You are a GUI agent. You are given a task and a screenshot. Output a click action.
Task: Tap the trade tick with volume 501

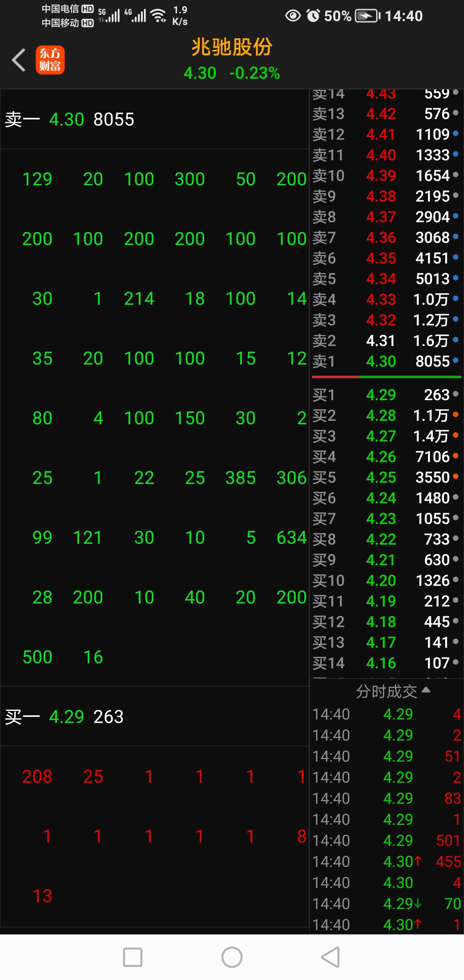tap(386, 840)
